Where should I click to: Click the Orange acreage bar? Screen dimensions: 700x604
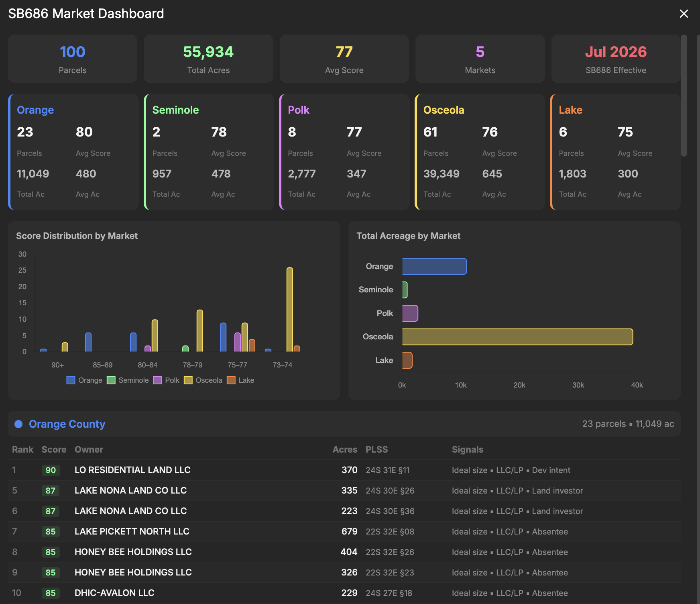(434, 266)
